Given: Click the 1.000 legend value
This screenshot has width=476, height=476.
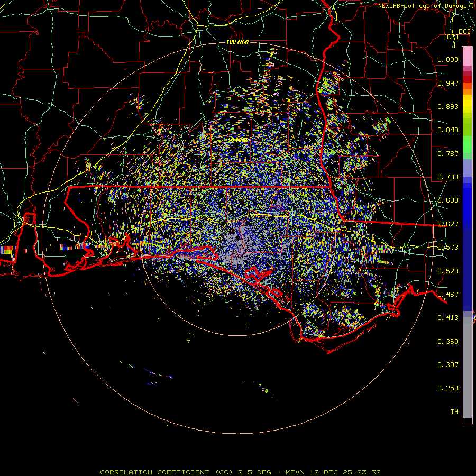Looking at the screenshot, I should point(448,59).
